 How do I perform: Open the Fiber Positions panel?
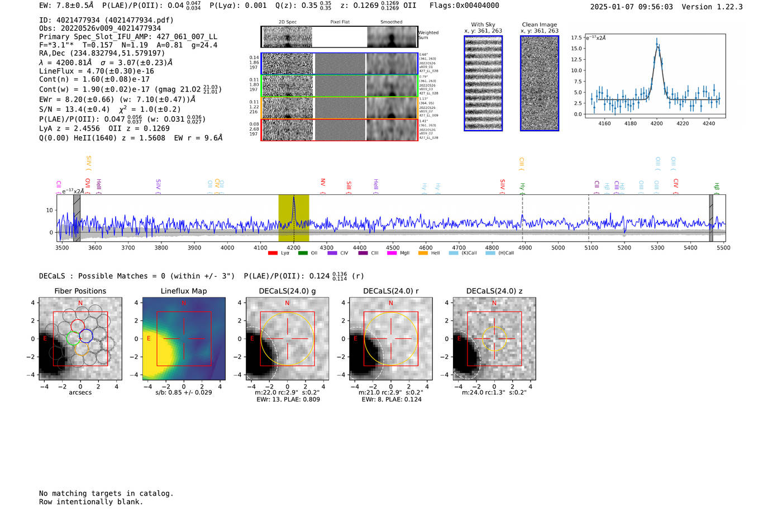80,339
